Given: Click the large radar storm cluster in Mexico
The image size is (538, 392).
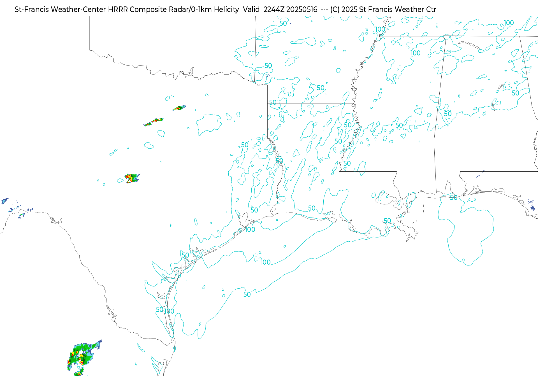Looking at the screenshot, I should pyautogui.click(x=84, y=358).
